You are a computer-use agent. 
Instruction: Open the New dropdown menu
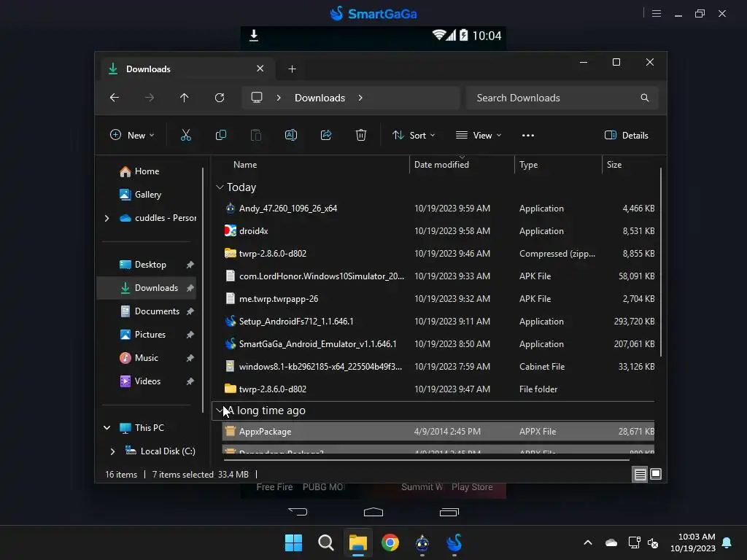(x=132, y=135)
